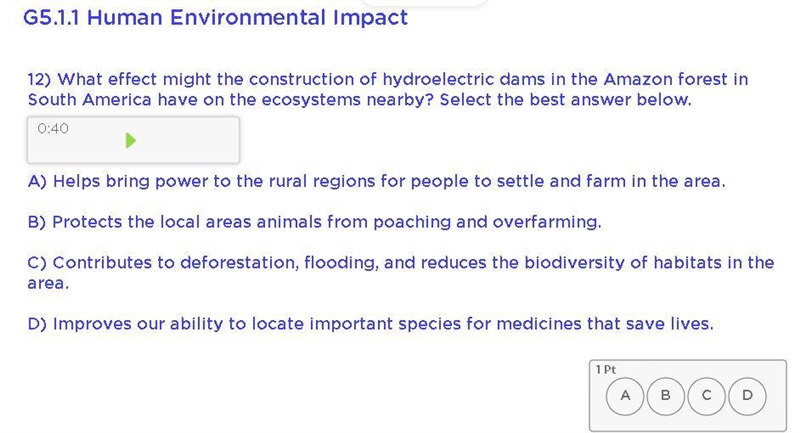Click the word "area." ending option C
800x433 pixels.
pyautogui.click(x=48, y=284)
